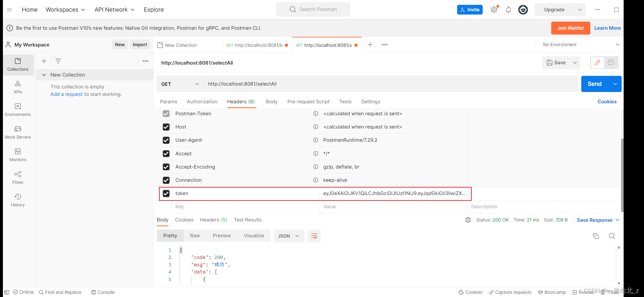
Task: Open the Save dropdown arrow
Action: [575, 63]
